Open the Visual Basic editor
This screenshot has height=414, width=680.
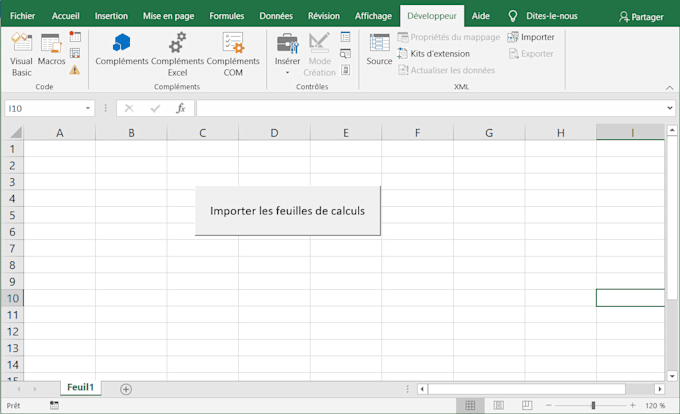click(21, 55)
